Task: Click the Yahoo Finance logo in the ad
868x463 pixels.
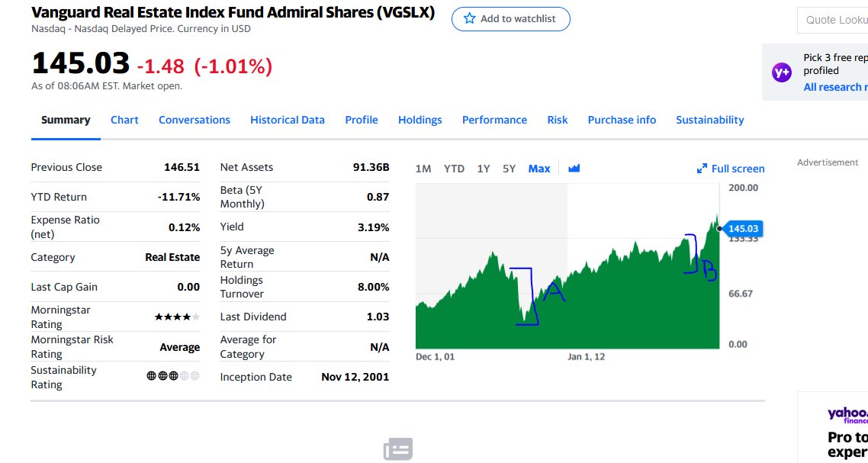Action: (x=847, y=415)
